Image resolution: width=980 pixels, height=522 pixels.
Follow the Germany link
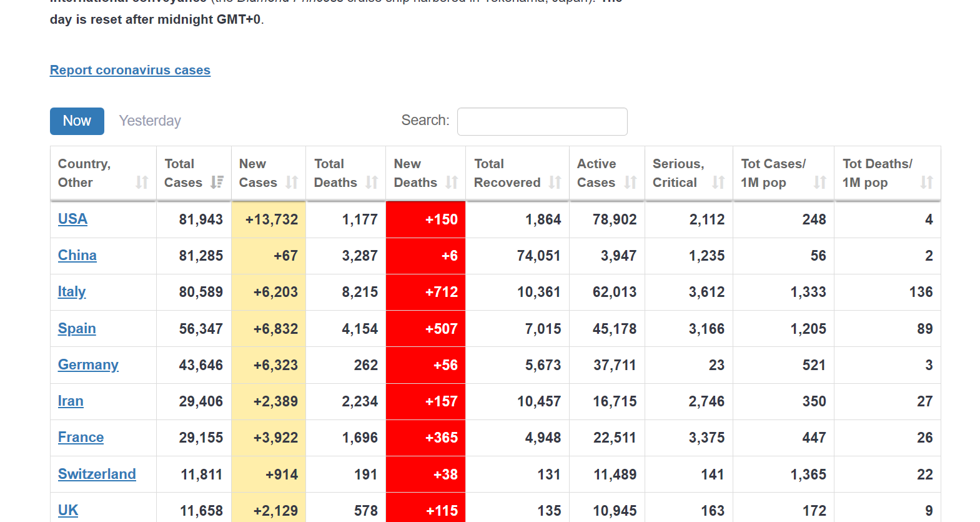click(88, 364)
